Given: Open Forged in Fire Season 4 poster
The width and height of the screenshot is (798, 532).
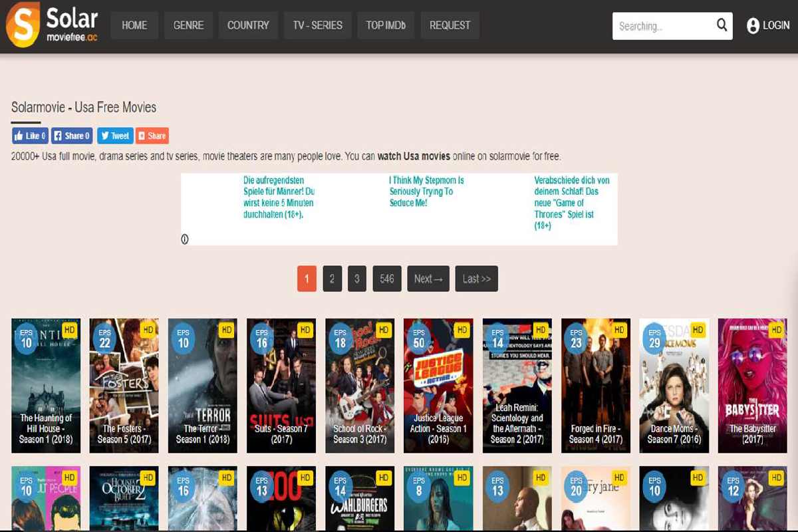Looking at the screenshot, I should (596, 386).
